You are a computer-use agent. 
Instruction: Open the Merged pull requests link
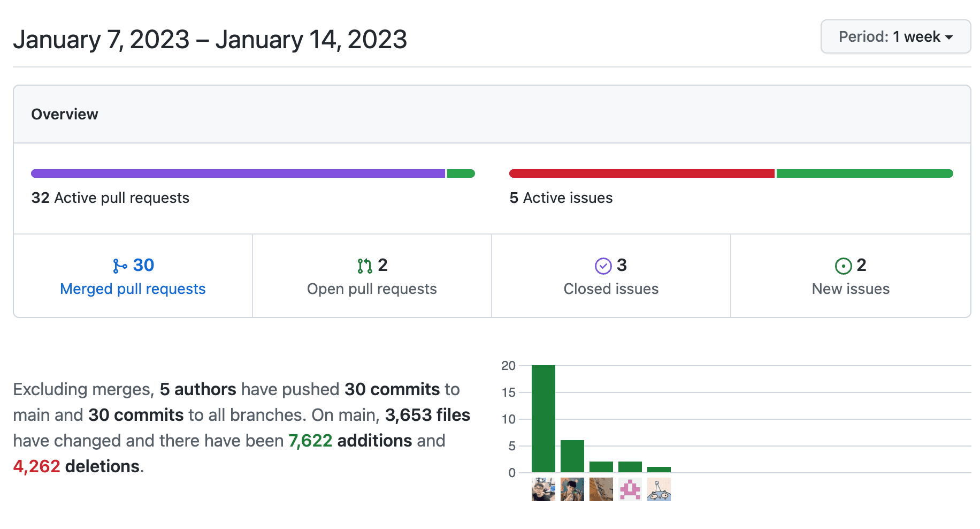(133, 289)
